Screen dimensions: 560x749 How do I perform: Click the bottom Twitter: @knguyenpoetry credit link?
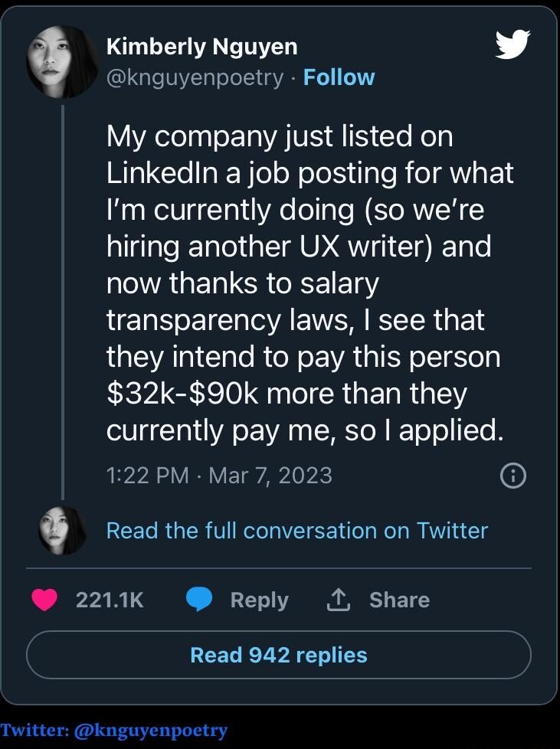[x=113, y=731]
